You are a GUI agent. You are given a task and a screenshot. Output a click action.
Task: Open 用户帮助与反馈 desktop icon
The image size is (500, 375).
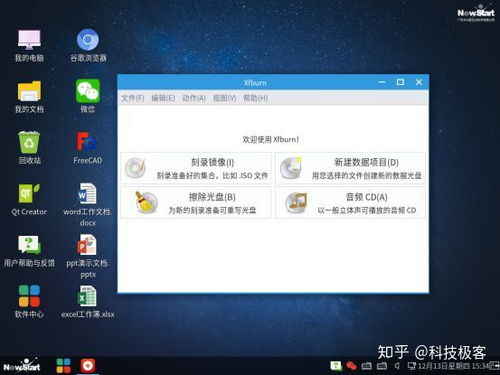(x=29, y=251)
